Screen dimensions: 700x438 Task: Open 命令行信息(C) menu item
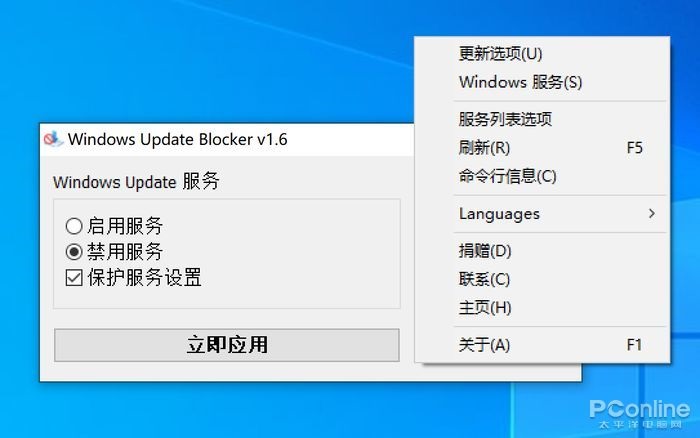point(542,176)
